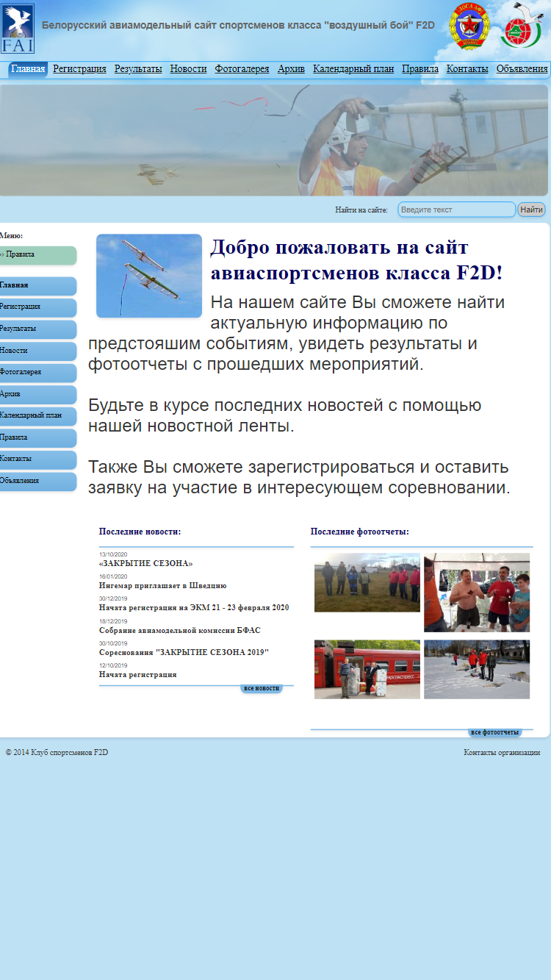Viewport: 551px width, 980px height.
Task: Open Архив in top navigation bar
Action: pos(291,69)
